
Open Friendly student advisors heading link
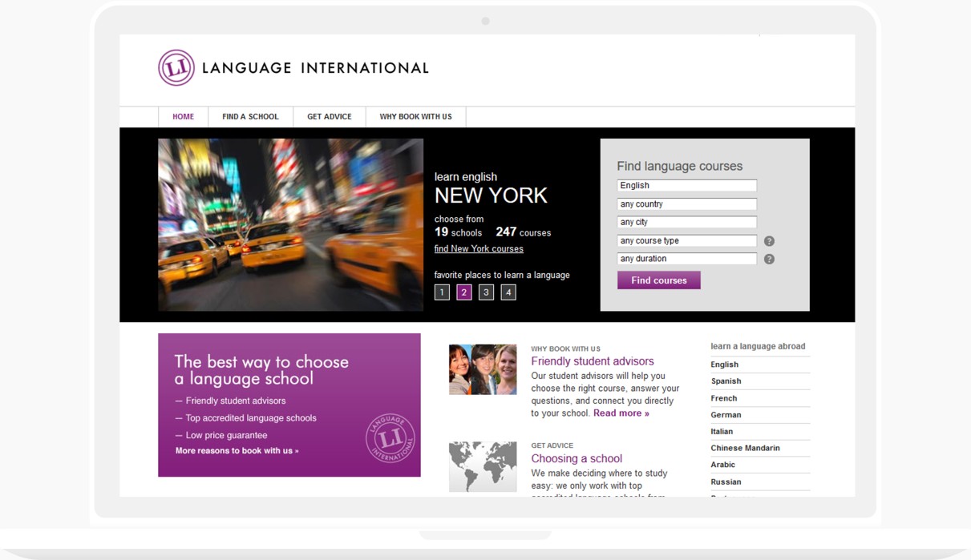[x=593, y=361]
